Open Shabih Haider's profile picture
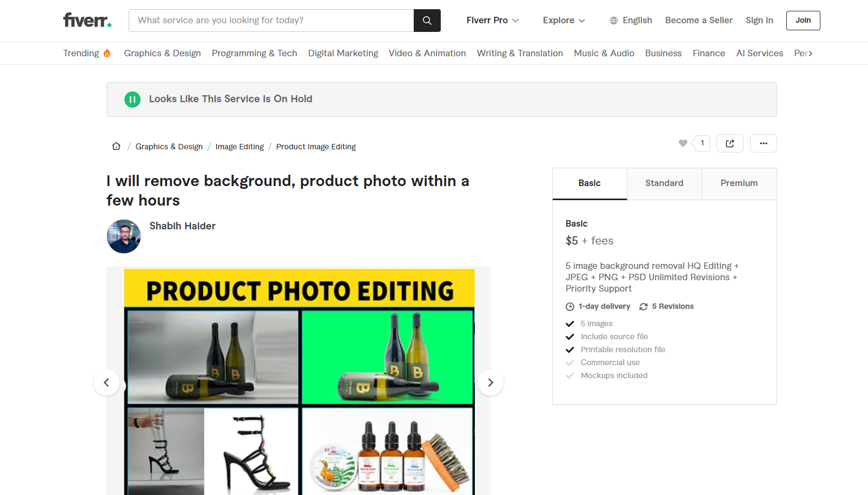The image size is (868, 495). tap(124, 236)
